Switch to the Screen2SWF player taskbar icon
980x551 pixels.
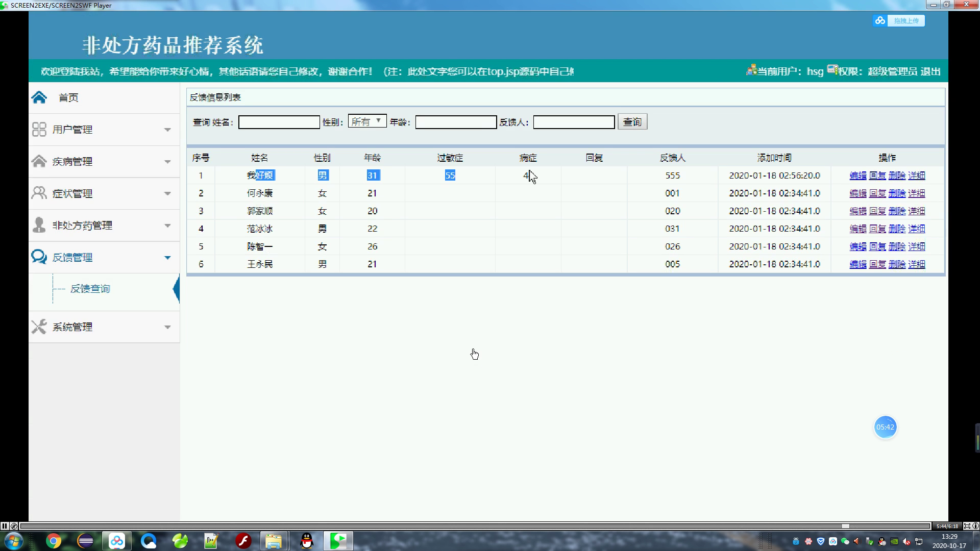click(x=338, y=541)
